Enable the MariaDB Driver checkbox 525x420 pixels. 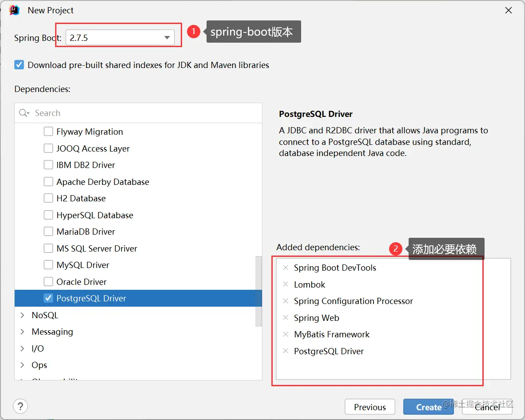pos(48,232)
